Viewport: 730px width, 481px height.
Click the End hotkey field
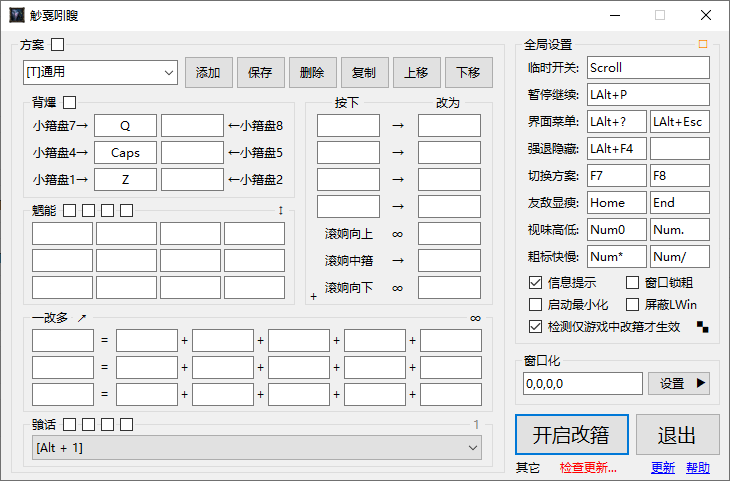tap(680, 203)
